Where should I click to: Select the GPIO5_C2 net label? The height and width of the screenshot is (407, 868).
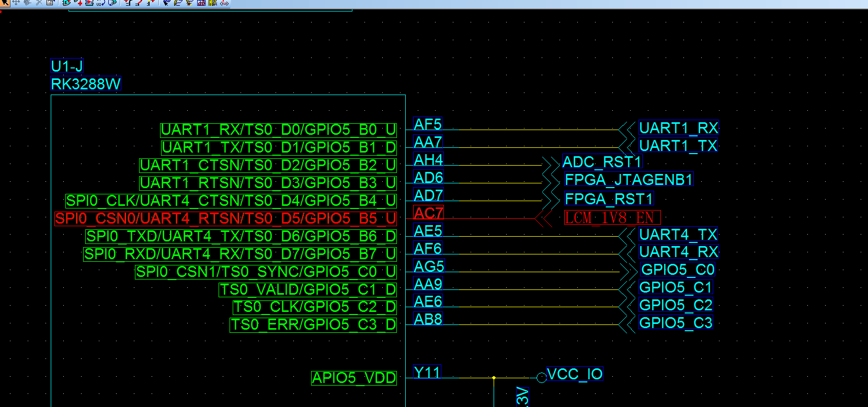click(x=676, y=305)
